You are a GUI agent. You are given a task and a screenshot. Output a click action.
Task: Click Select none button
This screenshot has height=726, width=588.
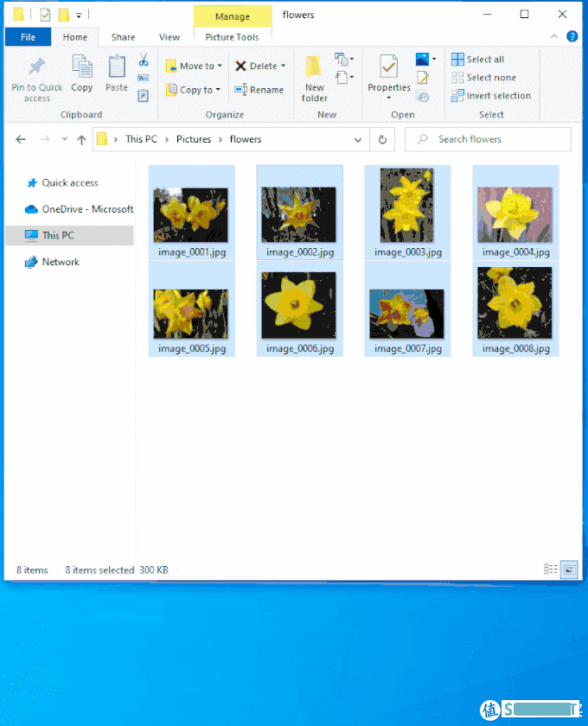coord(483,77)
